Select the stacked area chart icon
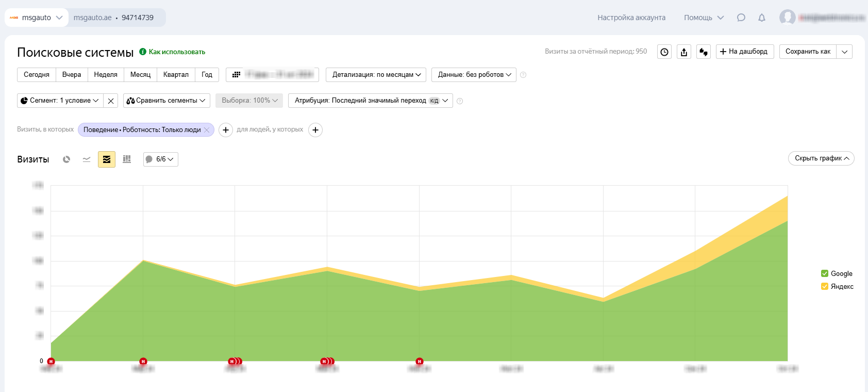 107,159
